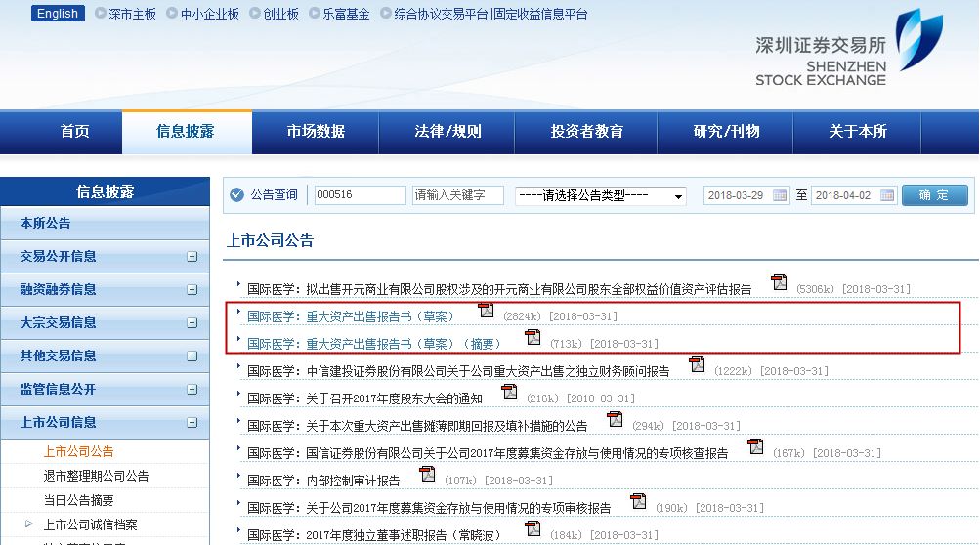Expand 融资融券信息 sidebar section
This screenshot has width=980, height=545.
tap(192, 289)
